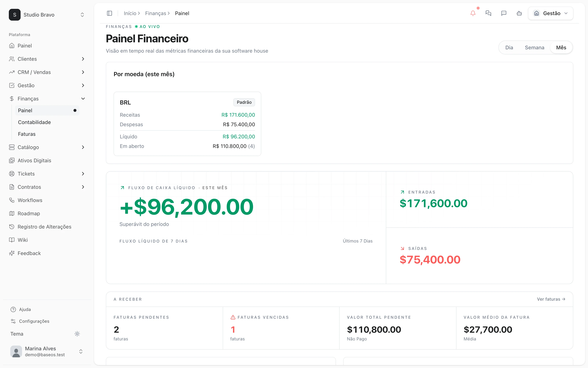Select the Semana period option
This screenshot has height=368, width=588.
click(534, 47)
